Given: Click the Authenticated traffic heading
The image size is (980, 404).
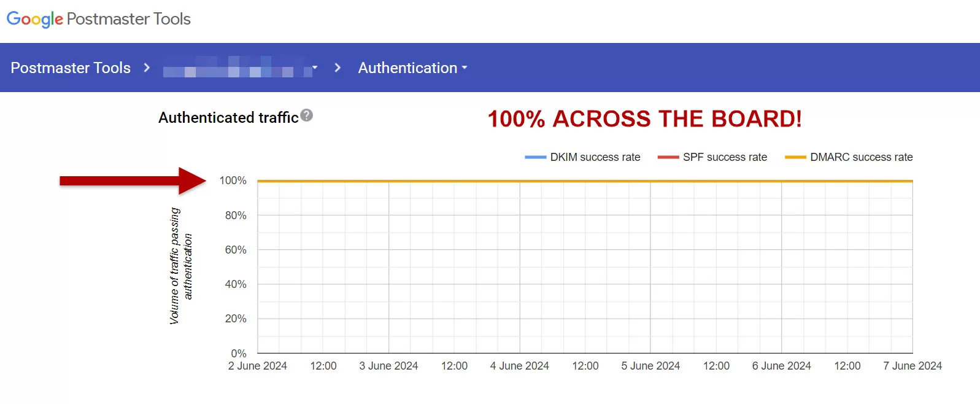Looking at the screenshot, I should pos(228,117).
